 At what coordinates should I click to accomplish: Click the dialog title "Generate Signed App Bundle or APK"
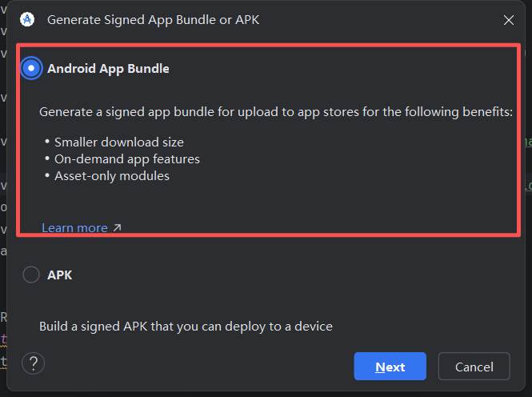coord(154,19)
